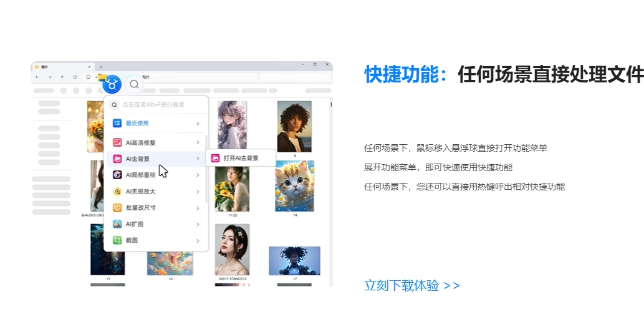644x309 pixels.
Task: Click the AI局部重绘 icon
Action: pyautogui.click(x=117, y=175)
